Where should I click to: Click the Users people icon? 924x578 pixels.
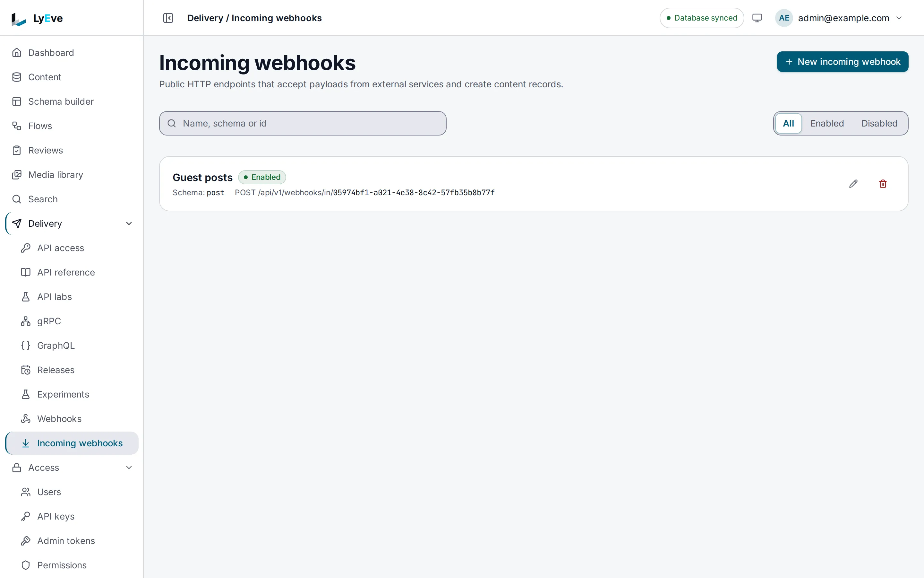pyautogui.click(x=26, y=492)
